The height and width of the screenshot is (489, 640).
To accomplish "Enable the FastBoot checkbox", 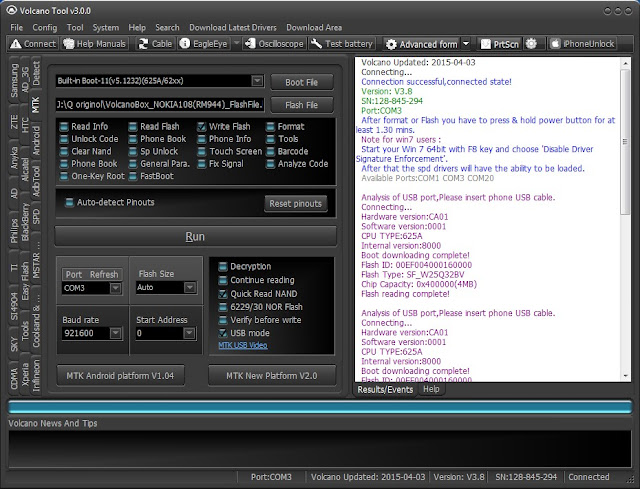I will [133, 176].
